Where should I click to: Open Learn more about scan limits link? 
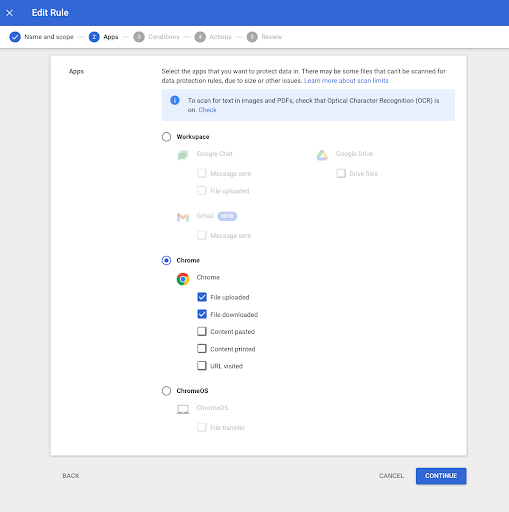coord(346,81)
